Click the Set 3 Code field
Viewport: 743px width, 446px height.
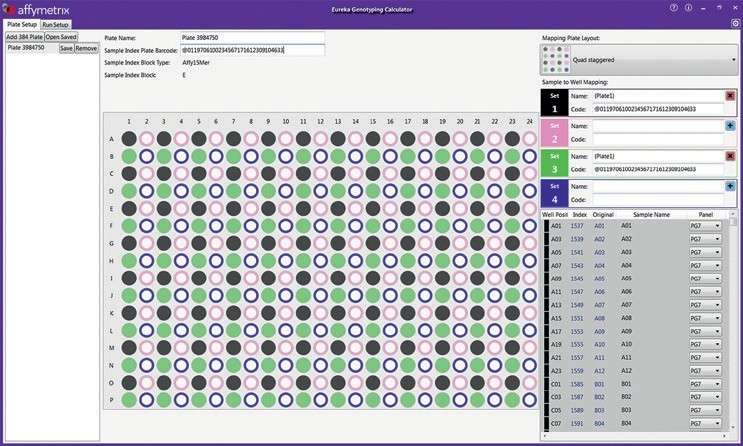pos(659,169)
